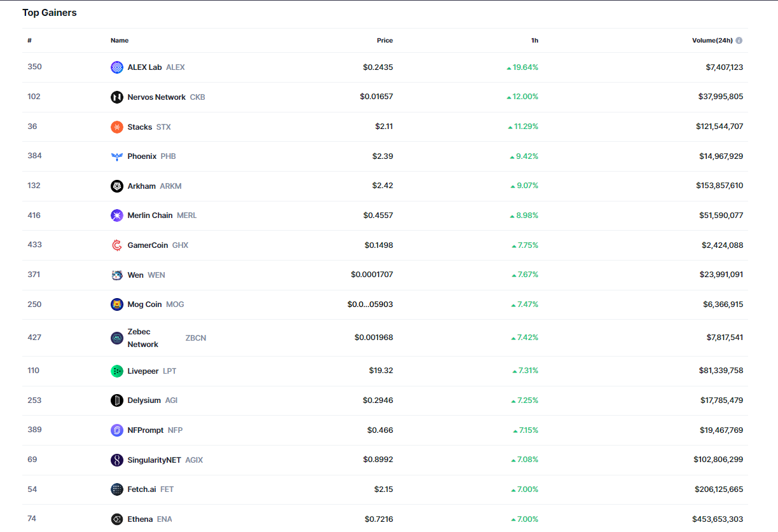Open the Zebec Network coin link
778x532 pixels.
tap(143, 338)
